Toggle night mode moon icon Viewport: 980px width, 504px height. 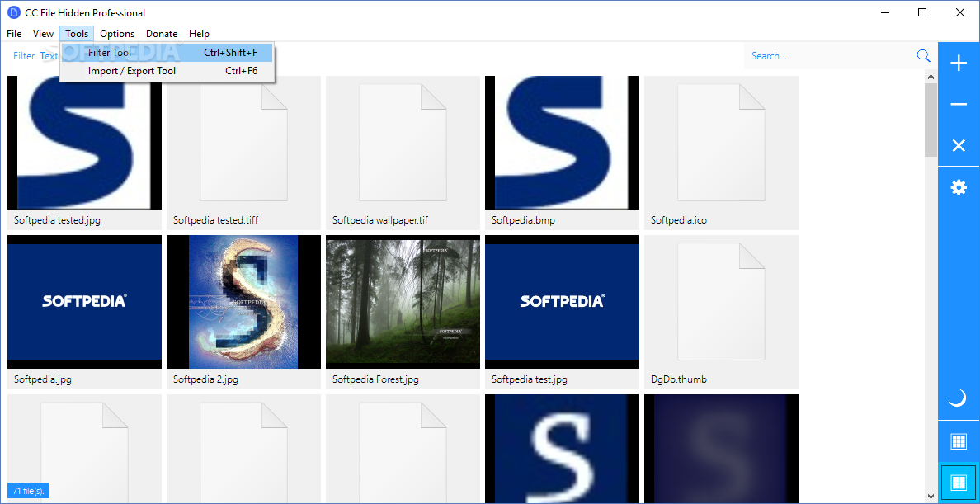point(958,398)
